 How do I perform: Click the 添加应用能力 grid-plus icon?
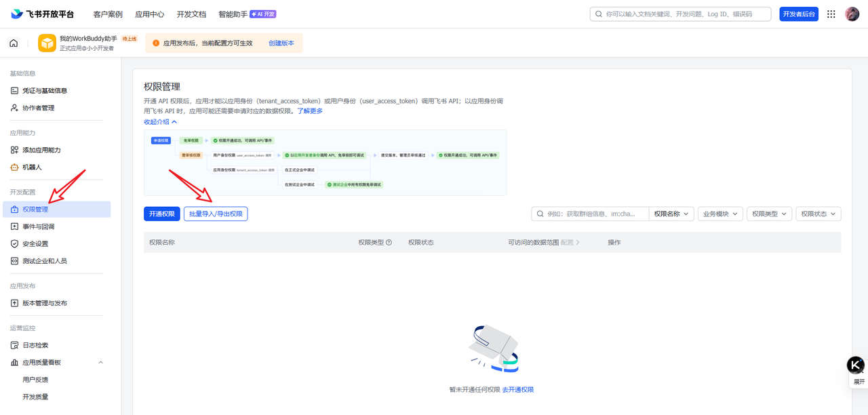pyautogui.click(x=14, y=150)
